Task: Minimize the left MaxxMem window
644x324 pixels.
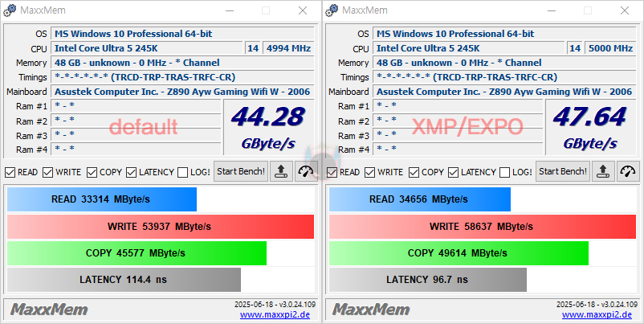Action: [228, 10]
